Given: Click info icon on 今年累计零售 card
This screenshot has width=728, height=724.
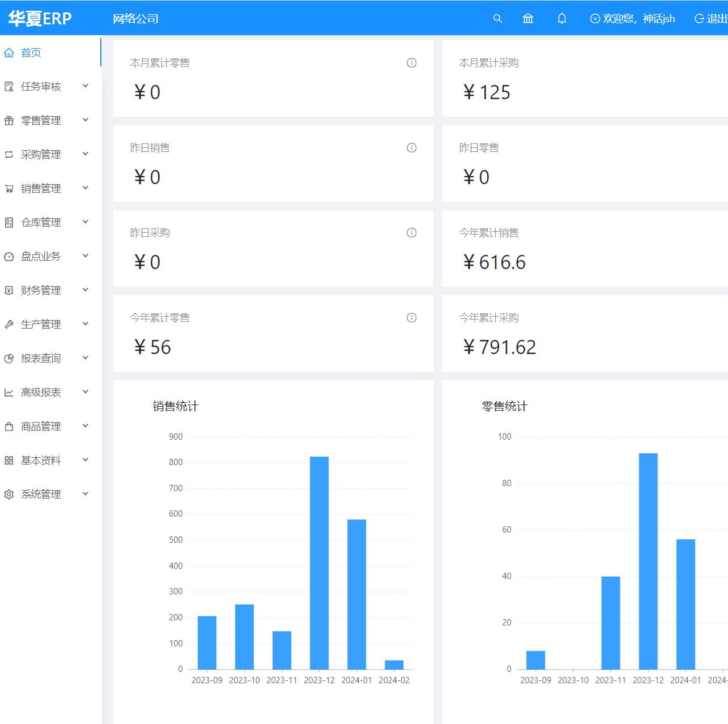Looking at the screenshot, I should pos(412,318).
